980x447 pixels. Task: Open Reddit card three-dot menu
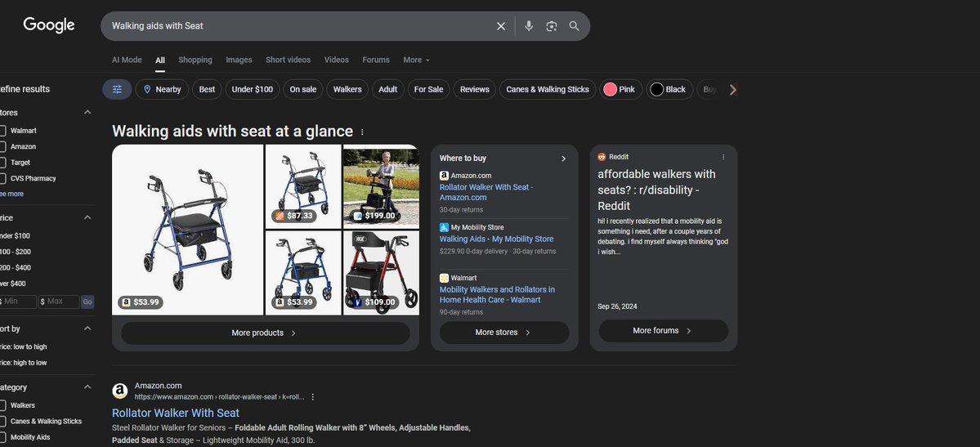[x=723, y=157]
